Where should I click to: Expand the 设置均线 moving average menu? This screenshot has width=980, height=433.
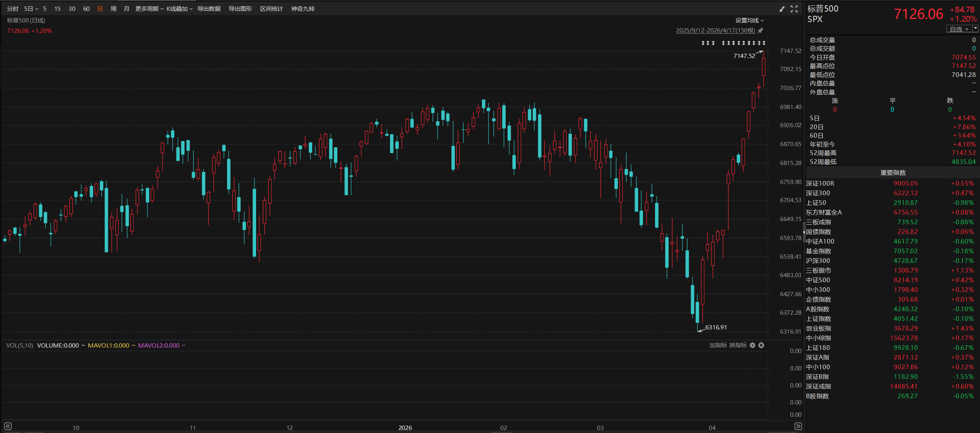(x=749, y=20)
